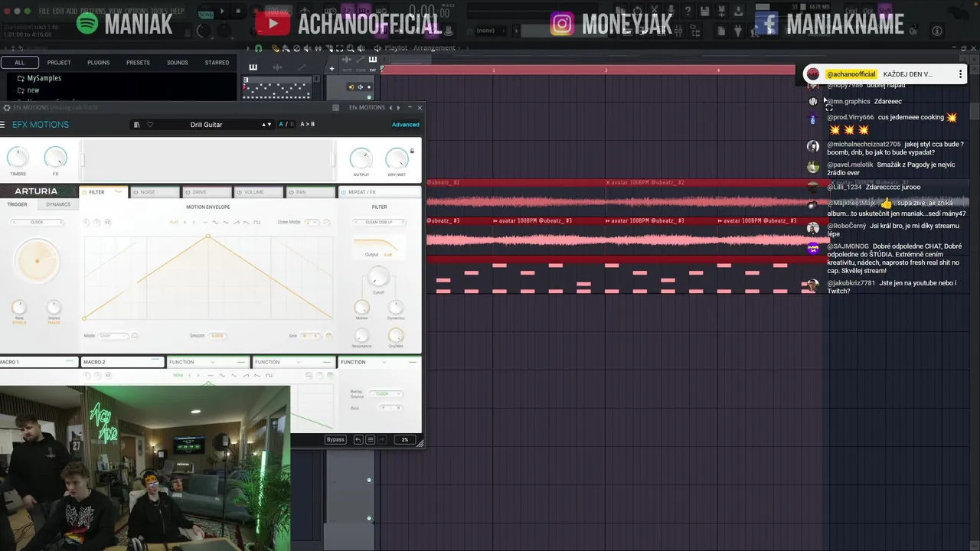The width and height of the screenshot is (980, 551).
Task: Switch to the VOLUME tab
Action: tap(260, 192)
